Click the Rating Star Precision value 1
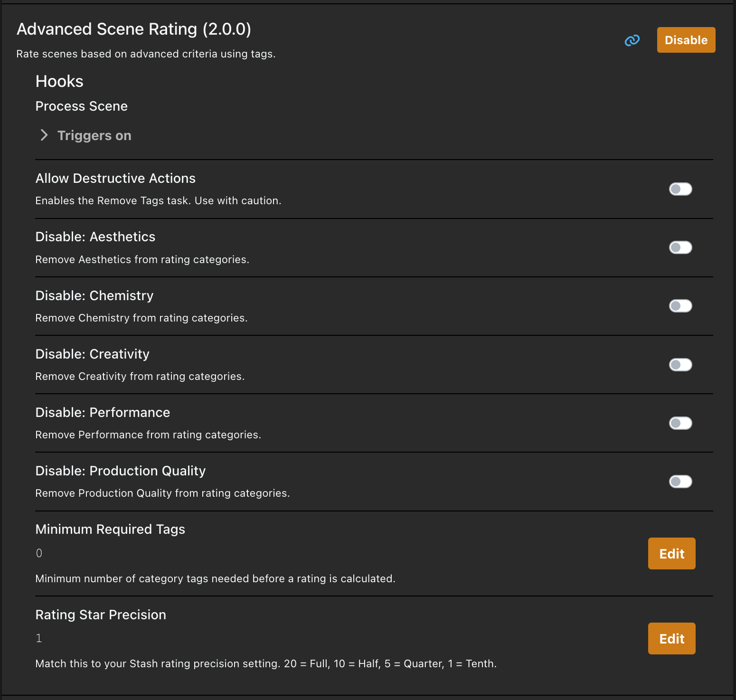This screenshot has width=736, height=700. click(39, 638)
